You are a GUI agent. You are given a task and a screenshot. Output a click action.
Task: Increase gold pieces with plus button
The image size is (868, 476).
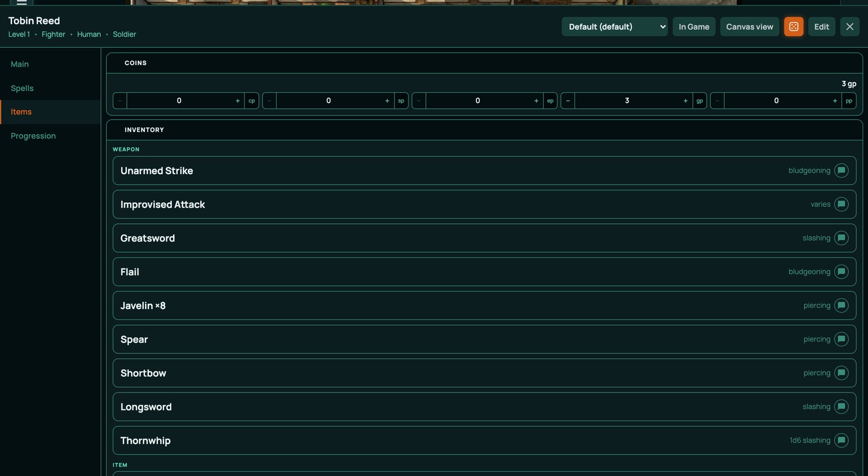[685, 101]
